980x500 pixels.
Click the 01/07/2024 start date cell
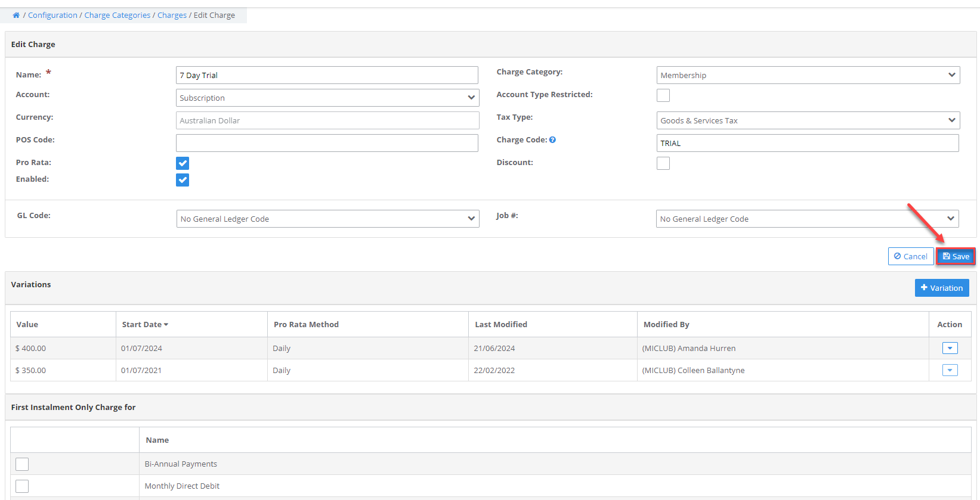click(x=191, y=348)
